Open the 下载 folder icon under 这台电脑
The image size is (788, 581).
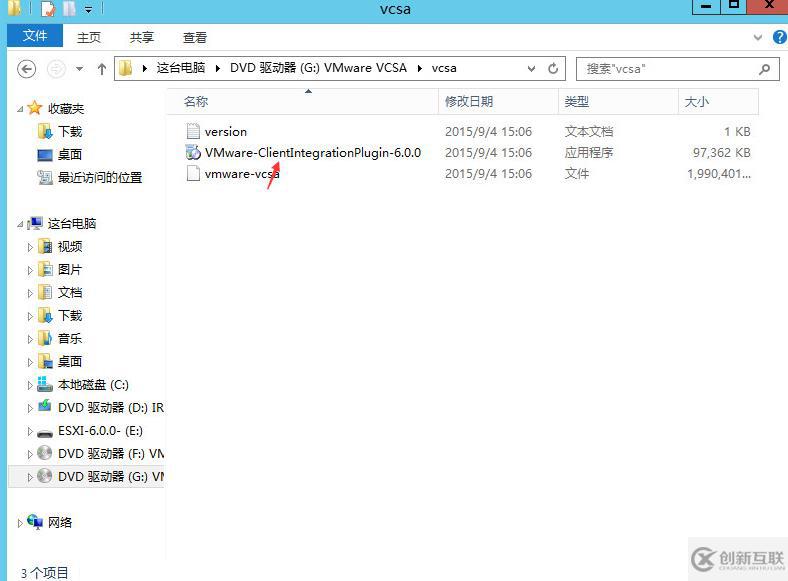pyautogui.click(x=45, y=315)
